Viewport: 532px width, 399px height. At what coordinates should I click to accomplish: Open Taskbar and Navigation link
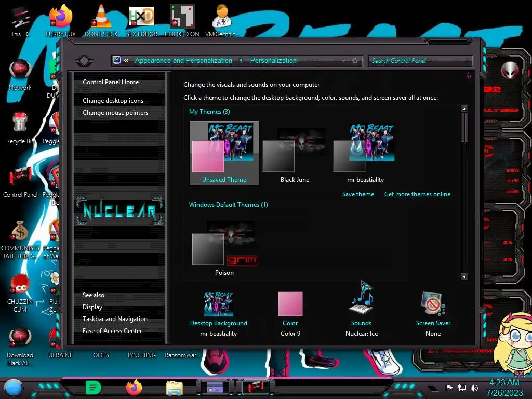(115, 319)
